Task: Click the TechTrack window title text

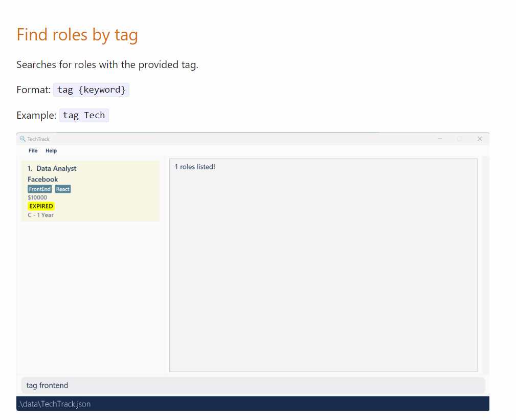Action: [38, 139]
